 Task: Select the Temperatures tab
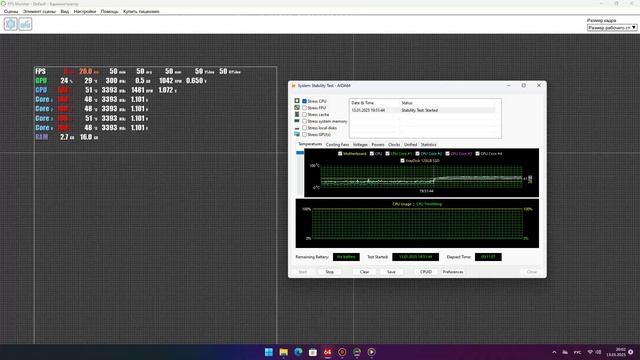pos(310,144)
